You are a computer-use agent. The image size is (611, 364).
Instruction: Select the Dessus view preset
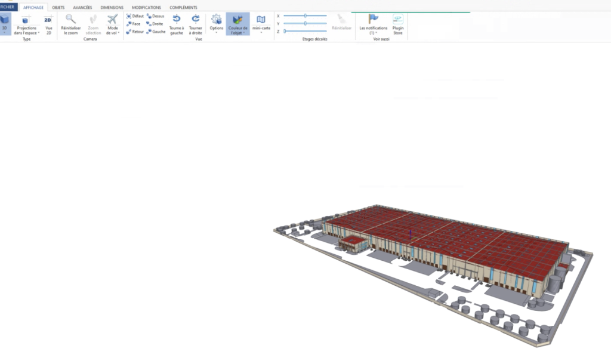pos(155,16)
